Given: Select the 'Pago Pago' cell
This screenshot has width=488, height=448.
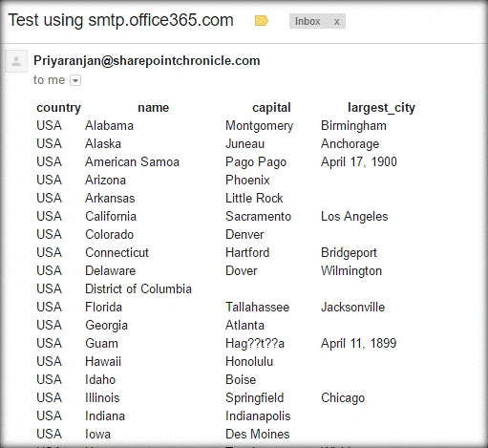Looking at the screenshot, I should pos(256,162).
